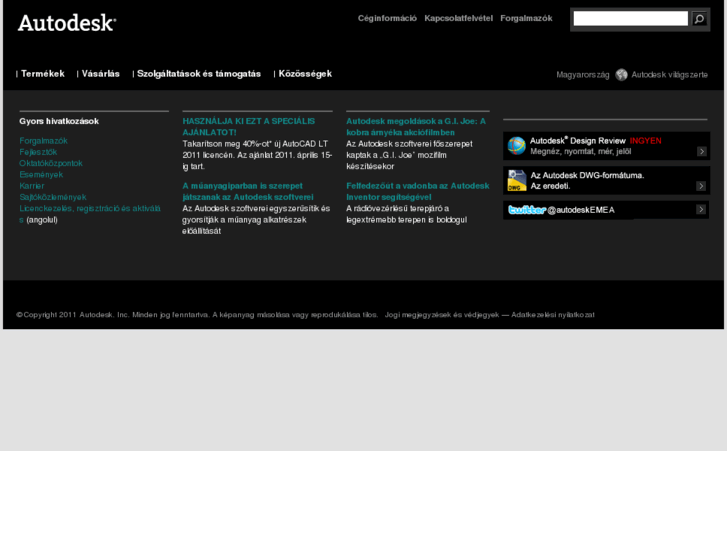Image resolution: width=727 pixels, height=545 pixels.
Task: Open Forgalmazók link in header
Action: point(526,18)
